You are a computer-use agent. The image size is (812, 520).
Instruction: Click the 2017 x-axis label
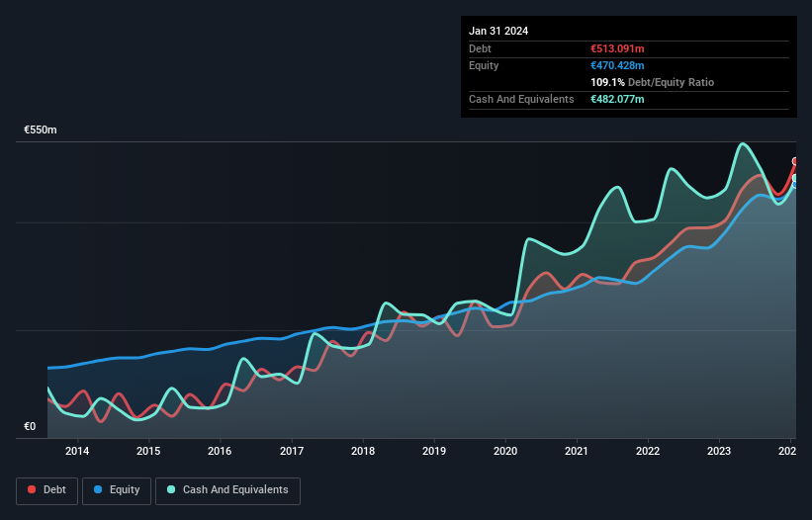[x=292, y=451]
